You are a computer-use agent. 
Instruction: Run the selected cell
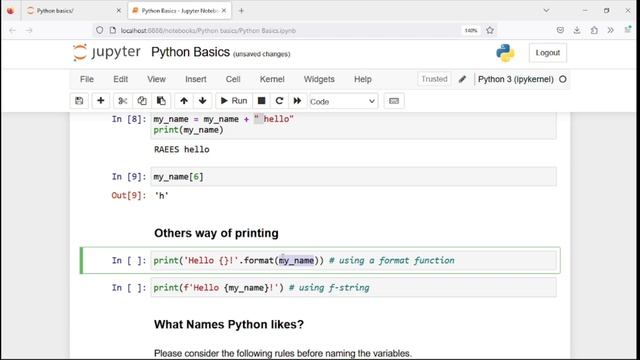[x=234, y=101]
